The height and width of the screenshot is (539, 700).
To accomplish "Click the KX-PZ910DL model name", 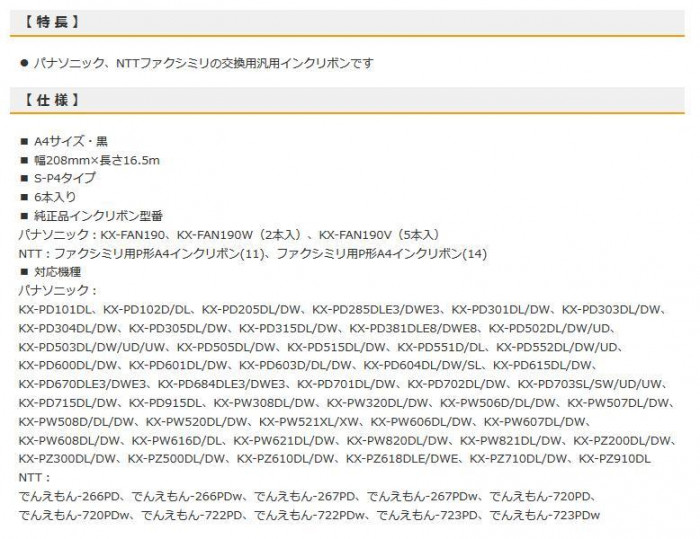I will click(x=615, y=459).
